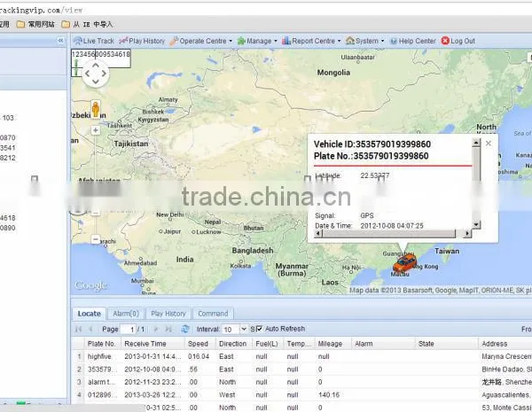Close the vehicle info popup
The height and width of the screenshot is (412, 532).
489,144
